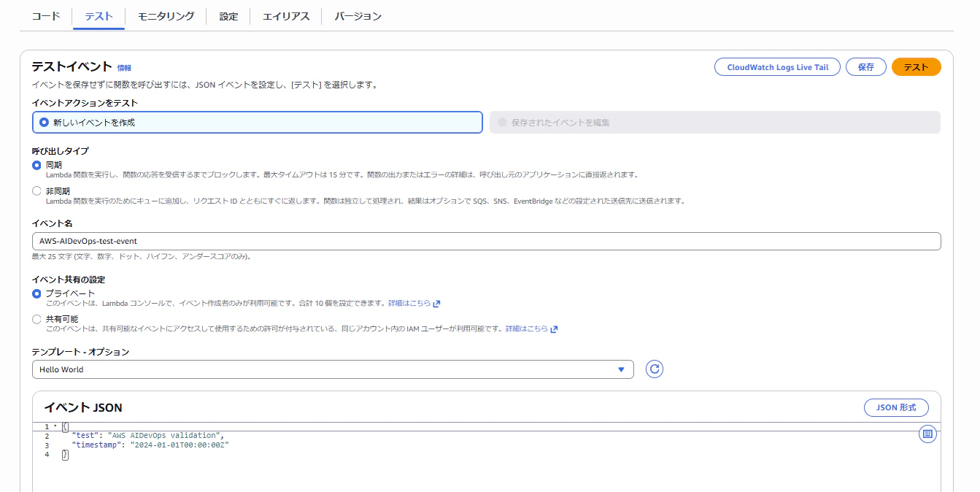The image size is (980, 492).
Task: Open 情報 link next to テストイベント
Action: (x=124, y=68)
